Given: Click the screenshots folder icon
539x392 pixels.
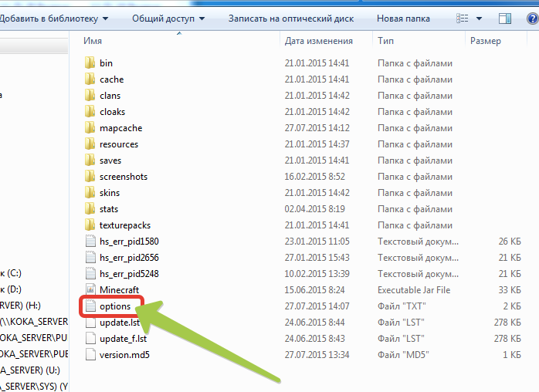Looking at the screenshot, I should (90, 177).
